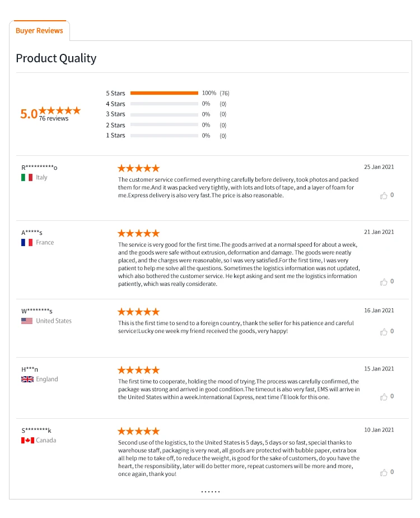The height and width of the screenshot is (518, 420).
Task: Like the Canada buyer's review
Action: tap(384, 473)
